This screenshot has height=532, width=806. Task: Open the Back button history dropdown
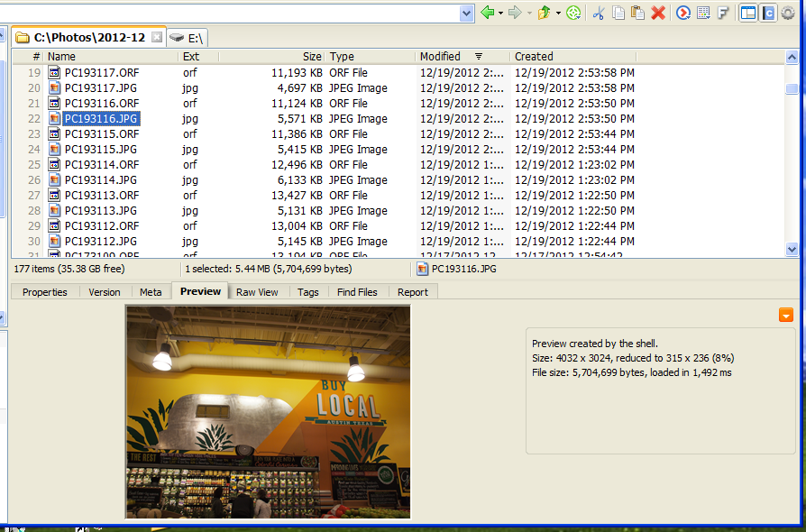pyautogui.click(x=499, y=13)
